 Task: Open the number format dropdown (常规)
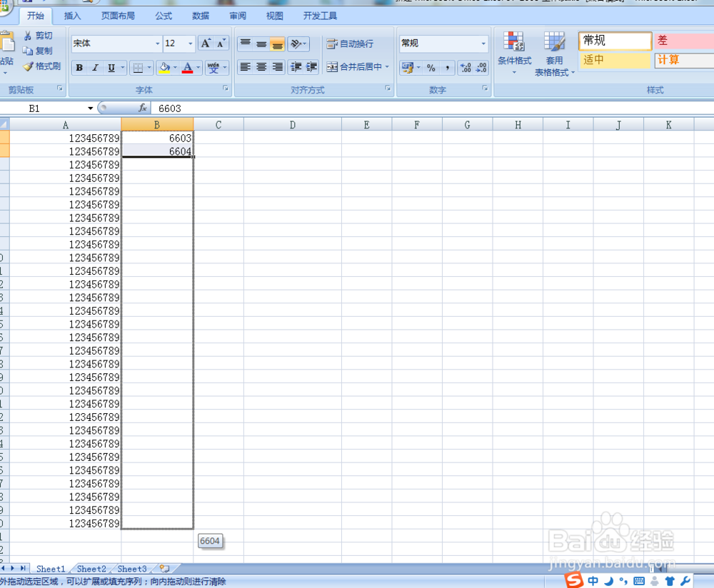(x=483, y=44)
